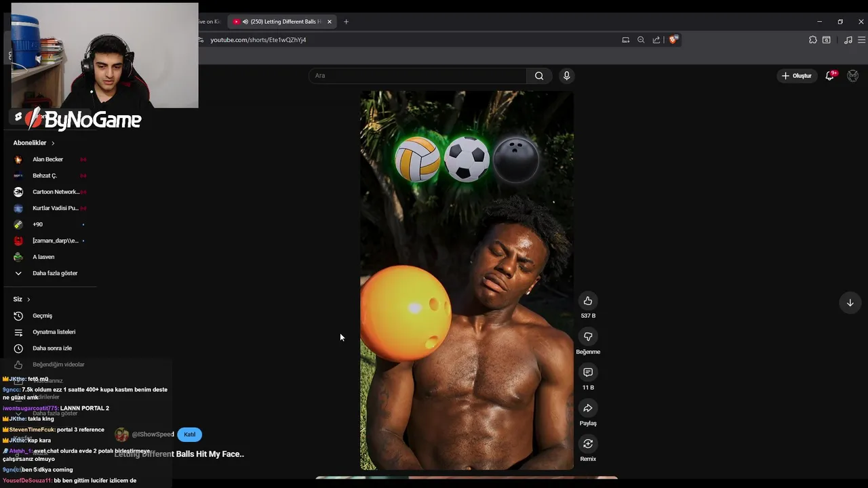The image size is (868, 488).
Task: Click inside the Ara search field
Action: [417, 76]
